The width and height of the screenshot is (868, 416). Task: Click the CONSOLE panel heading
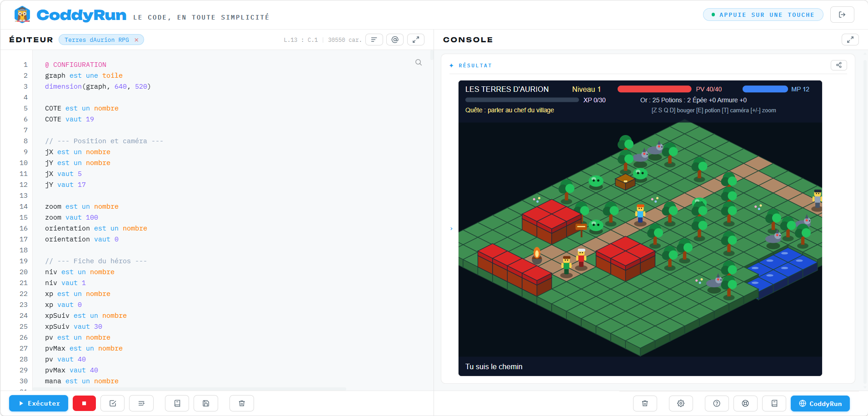(468, 40)
